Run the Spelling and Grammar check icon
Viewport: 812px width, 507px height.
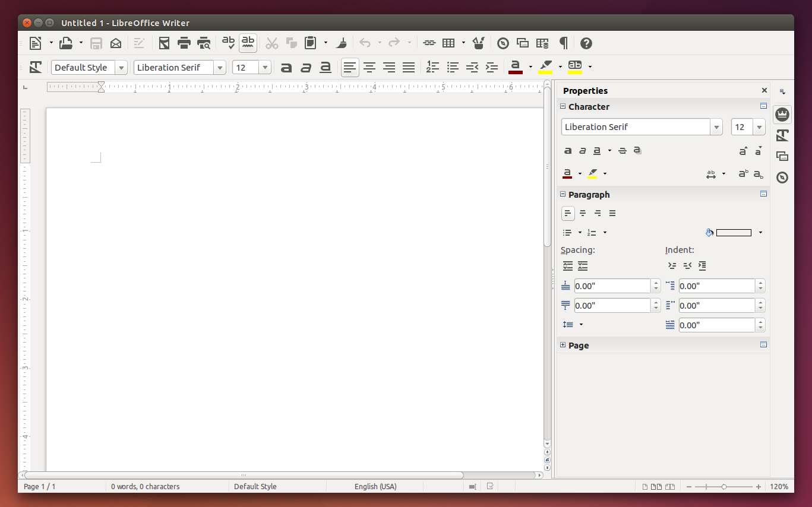[x=228, y=42]
